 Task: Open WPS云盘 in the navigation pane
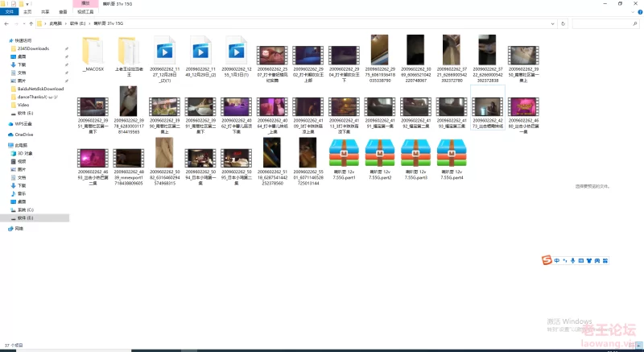coord(20,123)
